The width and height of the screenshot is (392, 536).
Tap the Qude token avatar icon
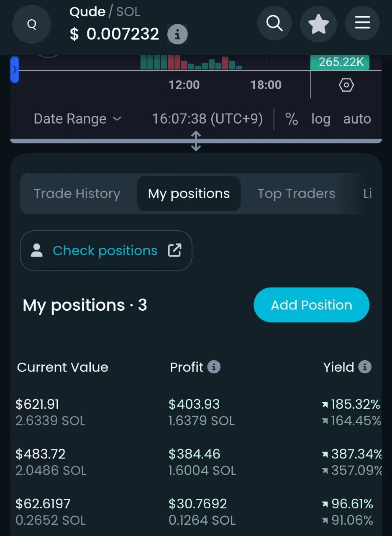[x=32, y=24]
